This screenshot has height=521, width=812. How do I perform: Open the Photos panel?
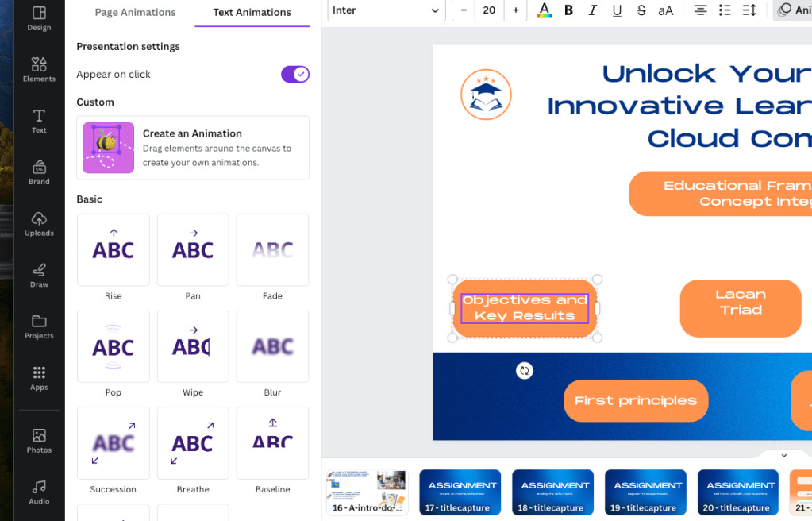pyautogui.click(x=39, y=441)
